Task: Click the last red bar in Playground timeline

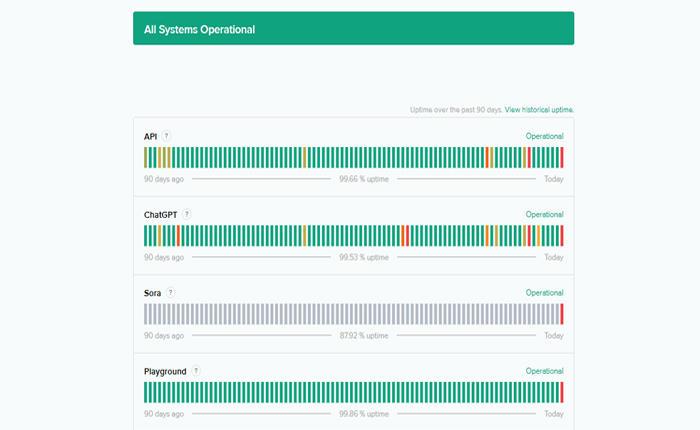Action: (562, 391)
